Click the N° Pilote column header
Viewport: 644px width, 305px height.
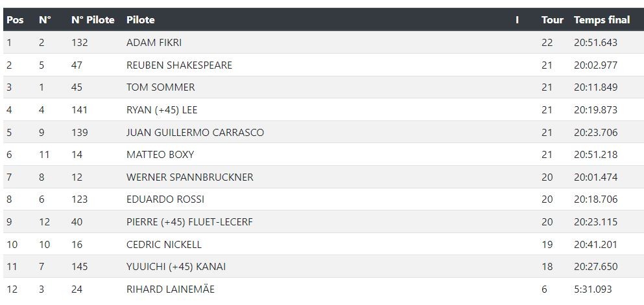93,19
